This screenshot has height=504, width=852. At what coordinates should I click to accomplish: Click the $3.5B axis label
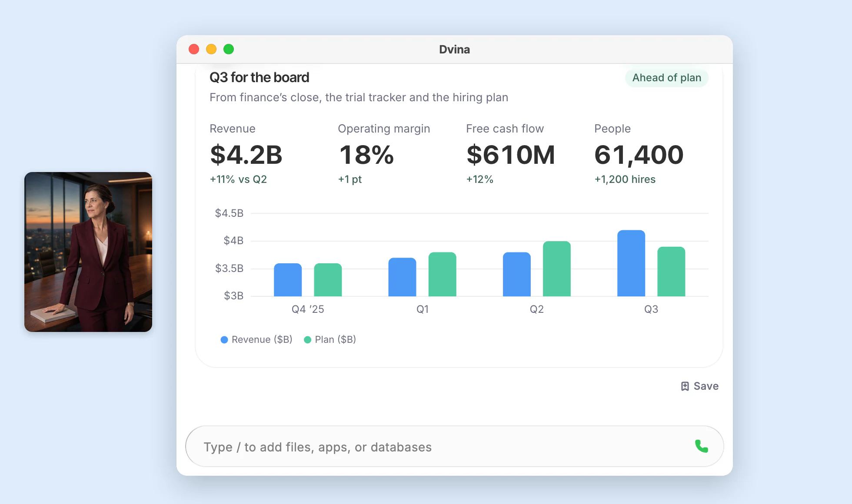[x=229, y=268]
